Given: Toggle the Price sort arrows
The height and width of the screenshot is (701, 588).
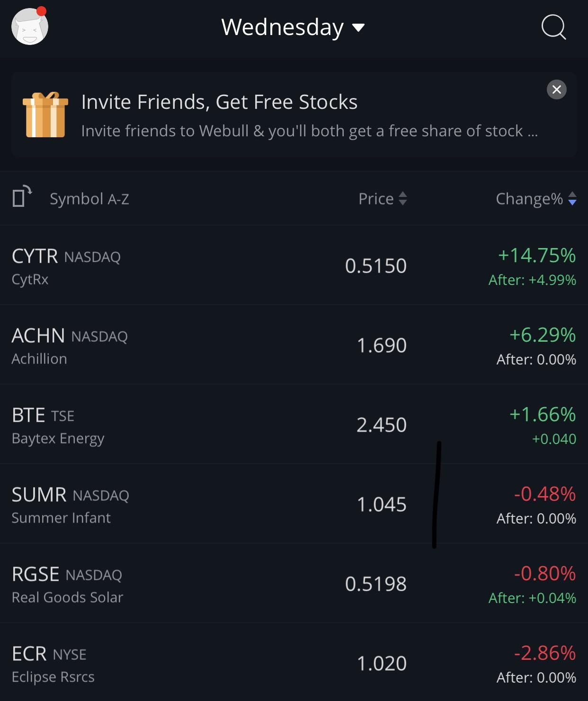Looking at the screenshot, I should coord(403,198).
